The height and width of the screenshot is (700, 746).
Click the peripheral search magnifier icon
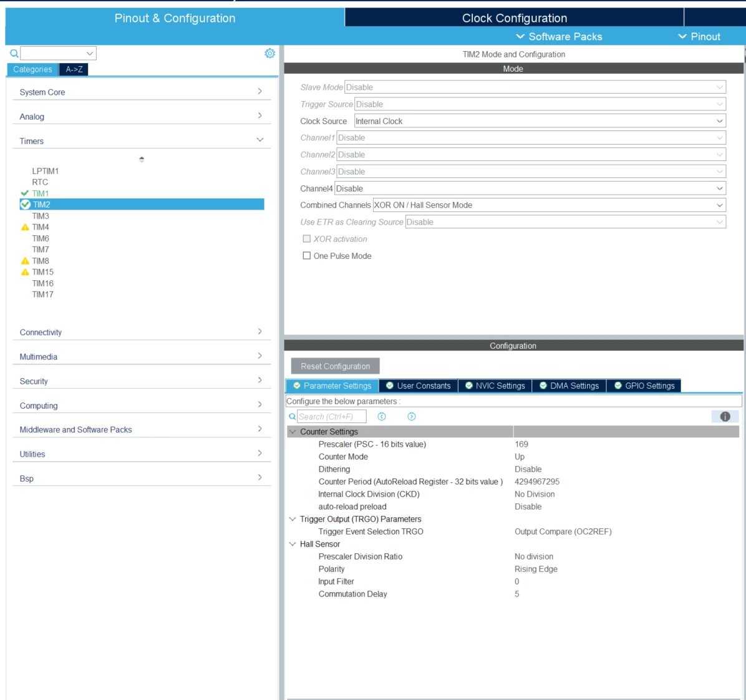click(14, 53)
